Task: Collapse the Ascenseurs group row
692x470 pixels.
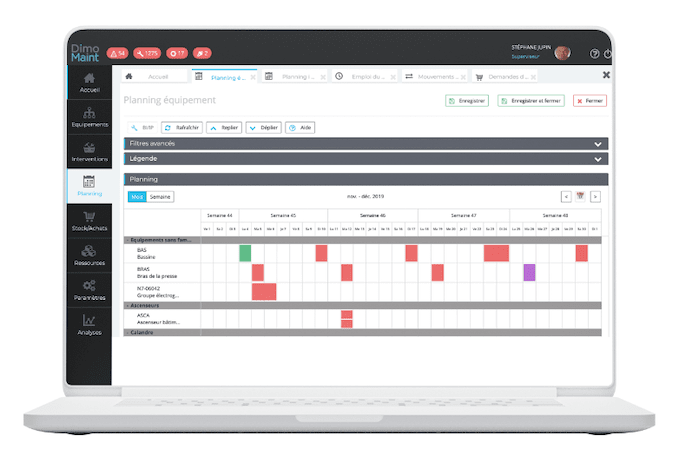Action: click(x=127, y=305)
